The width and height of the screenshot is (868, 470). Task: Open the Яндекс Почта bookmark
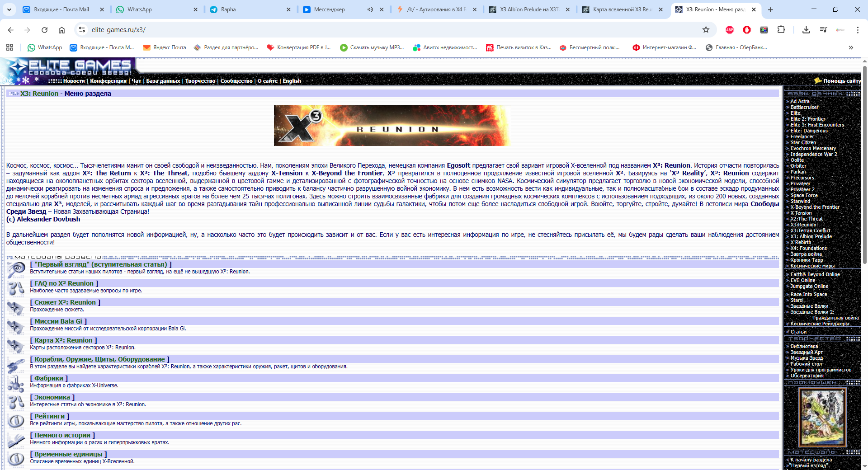165,47
